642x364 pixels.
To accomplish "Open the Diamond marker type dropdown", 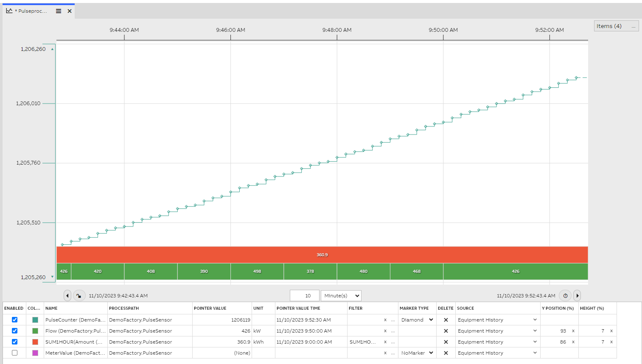I will click(x=417, y=319).
